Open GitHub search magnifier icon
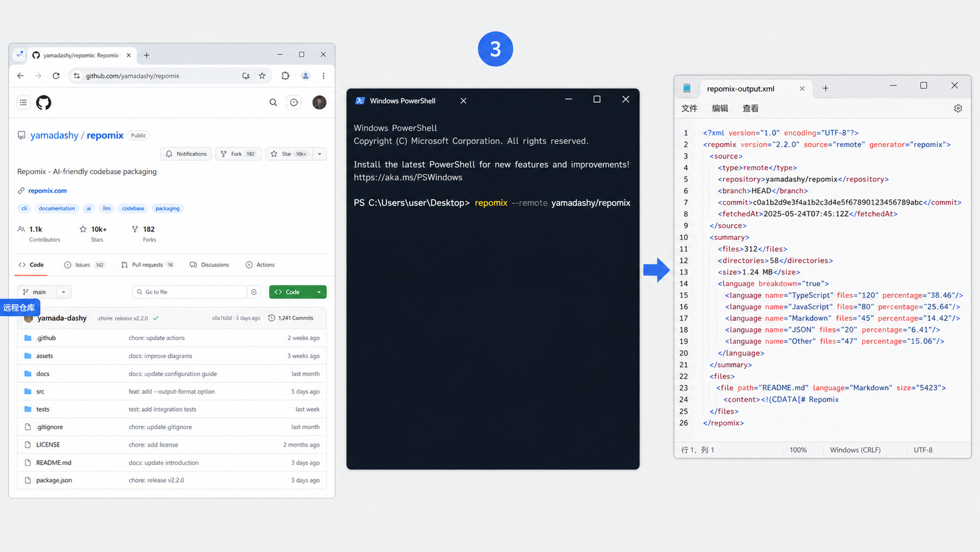This screenshot has height=552, width=980. tap(273, 103)
